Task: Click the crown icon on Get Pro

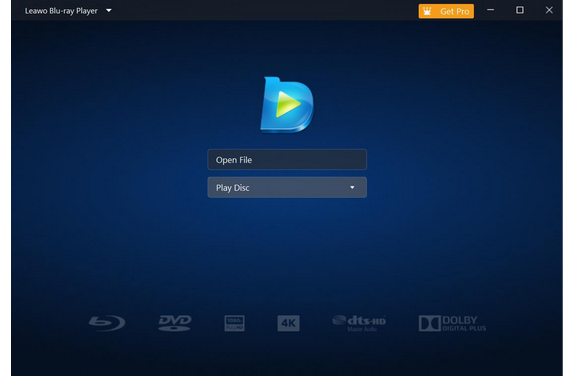Action: tap(427, 11)
